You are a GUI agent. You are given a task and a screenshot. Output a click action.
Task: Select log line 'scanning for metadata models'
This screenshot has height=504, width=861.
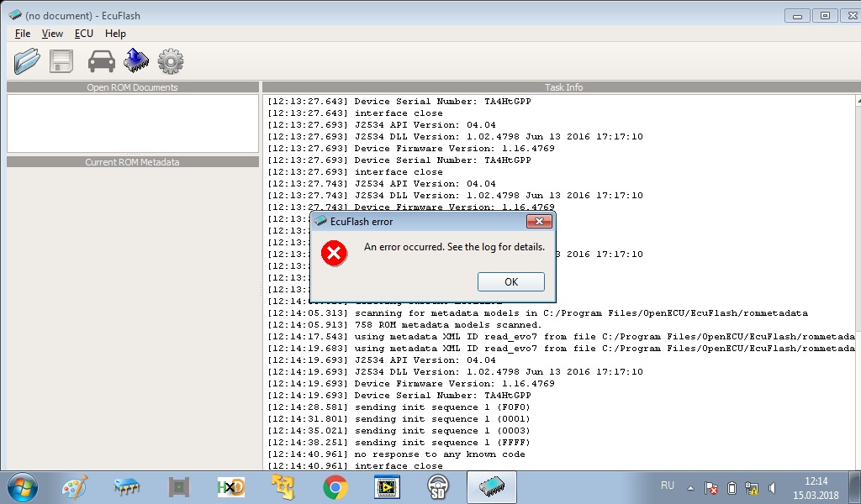coord(538,313)
